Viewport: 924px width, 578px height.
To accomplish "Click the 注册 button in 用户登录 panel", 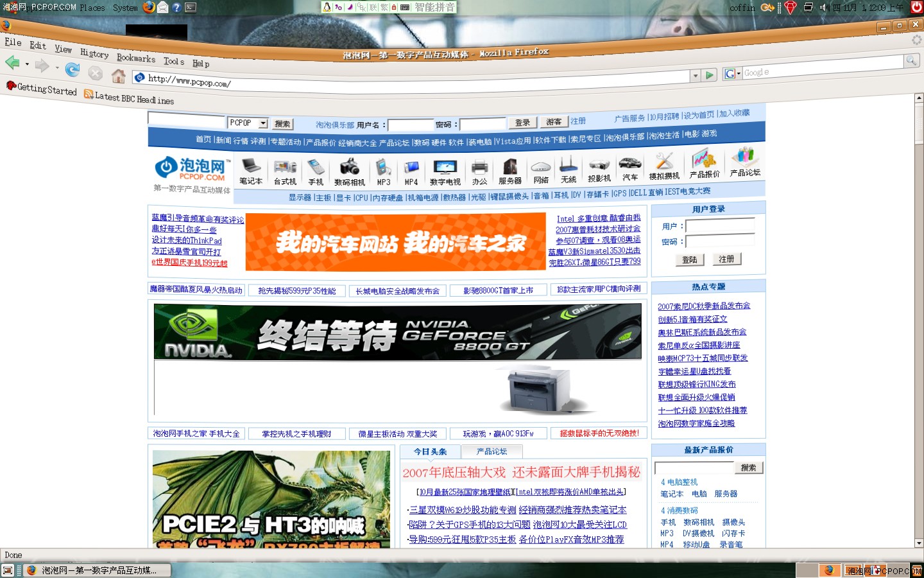I will coord(726,259).
